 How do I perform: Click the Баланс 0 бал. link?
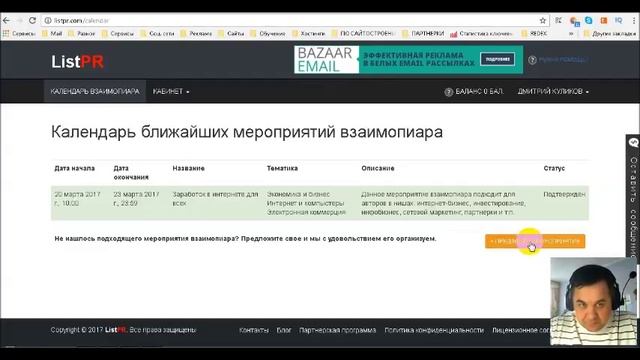[479, 91]
